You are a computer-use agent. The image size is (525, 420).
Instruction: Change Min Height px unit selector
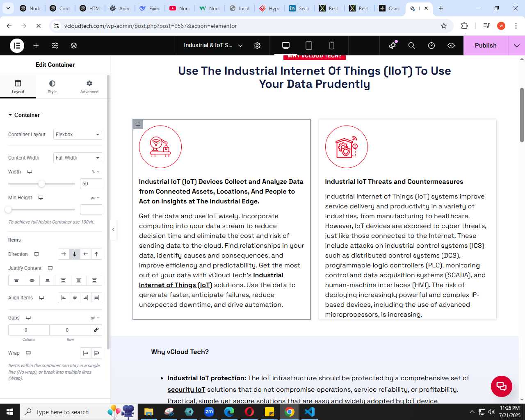95,198
